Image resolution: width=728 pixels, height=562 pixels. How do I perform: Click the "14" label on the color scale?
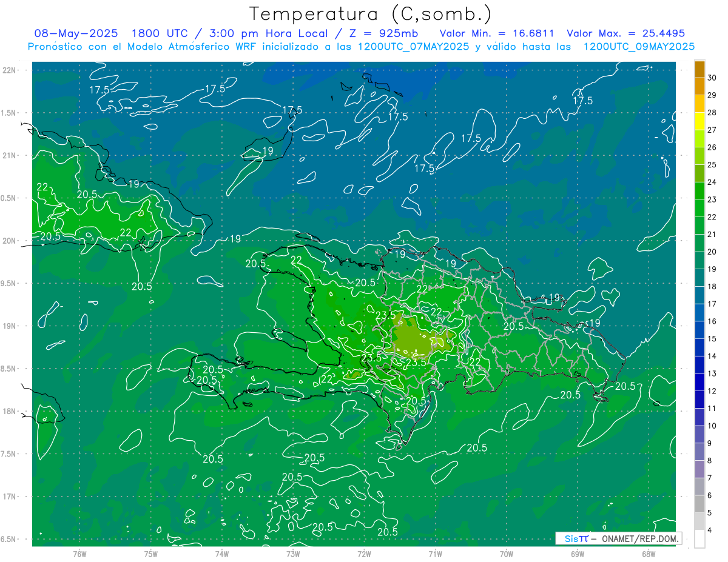click(712, 356)
